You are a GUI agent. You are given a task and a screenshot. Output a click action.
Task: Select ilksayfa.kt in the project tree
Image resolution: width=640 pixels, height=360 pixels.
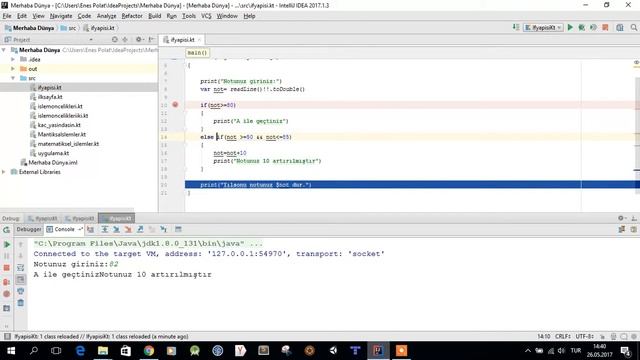[x=50, y=97]
